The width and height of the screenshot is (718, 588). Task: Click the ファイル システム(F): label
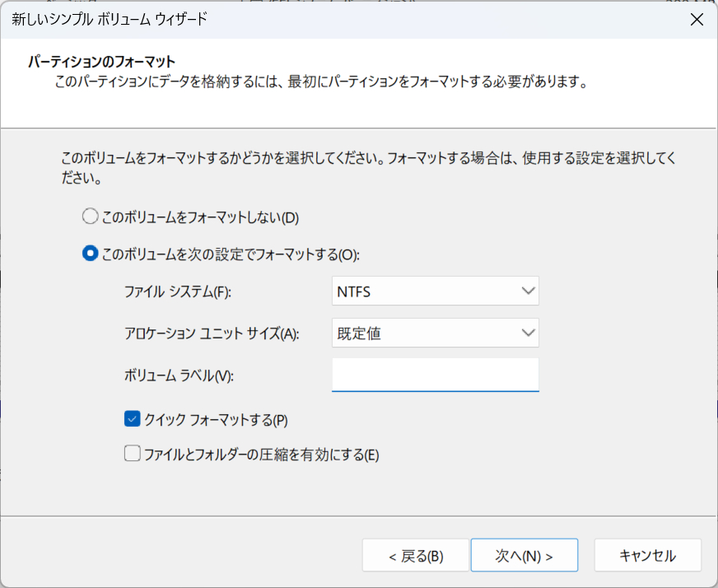click(x=178, y=292)
